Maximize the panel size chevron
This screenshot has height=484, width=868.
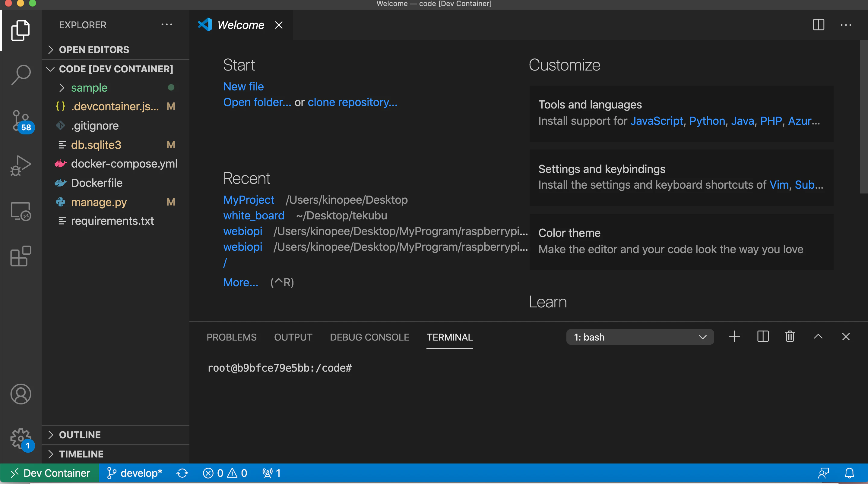click(x=818, y=336)
